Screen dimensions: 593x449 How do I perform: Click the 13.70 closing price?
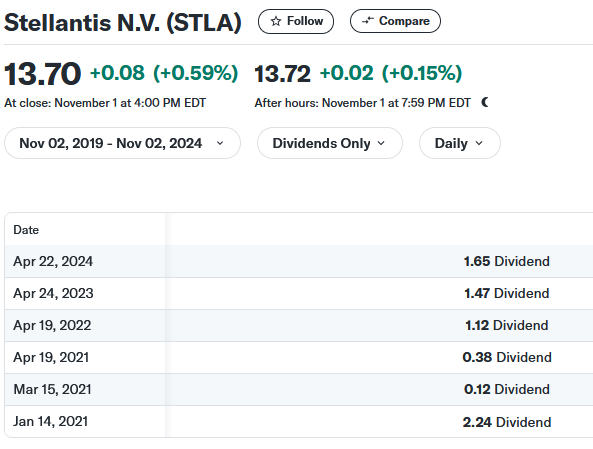[42, 73]
